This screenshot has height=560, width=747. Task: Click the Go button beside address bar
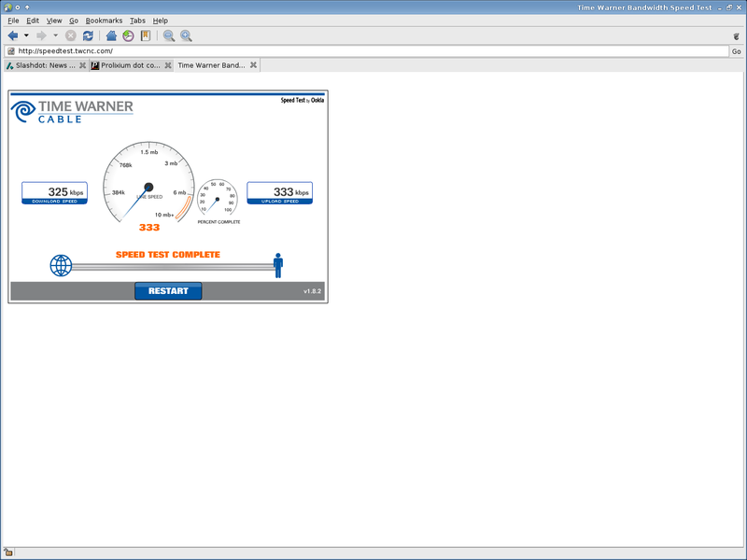click(x=737, y=51)
